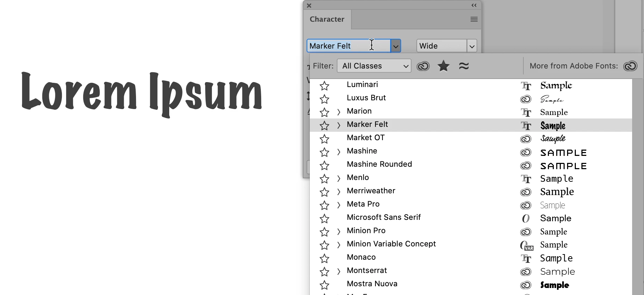Select the Luminari font
Image resolution: width=644 pixels, height=295 pixels.
click(x=362, y=85)
